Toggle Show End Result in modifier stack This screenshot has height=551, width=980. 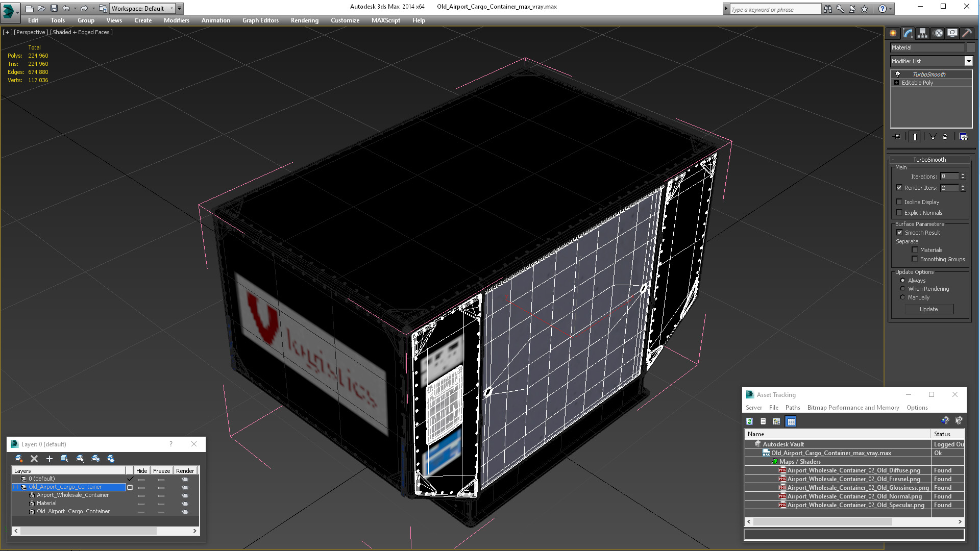coord(915,137)
